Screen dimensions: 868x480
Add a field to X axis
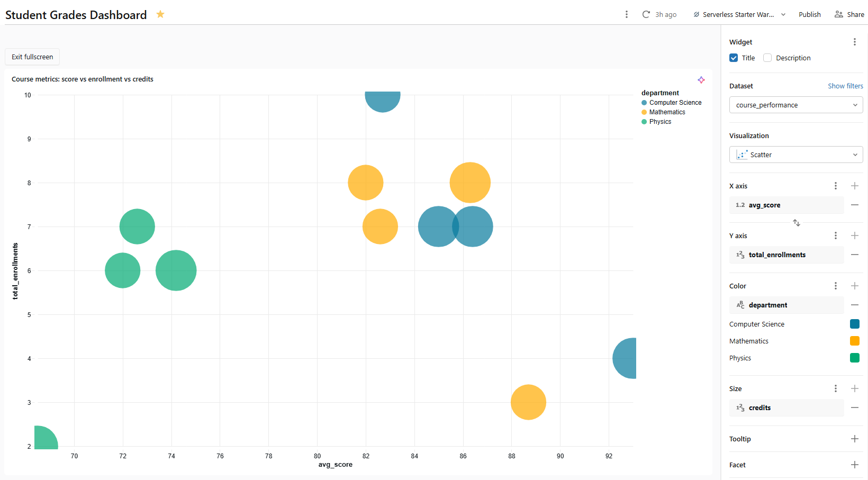click(855, 186)
